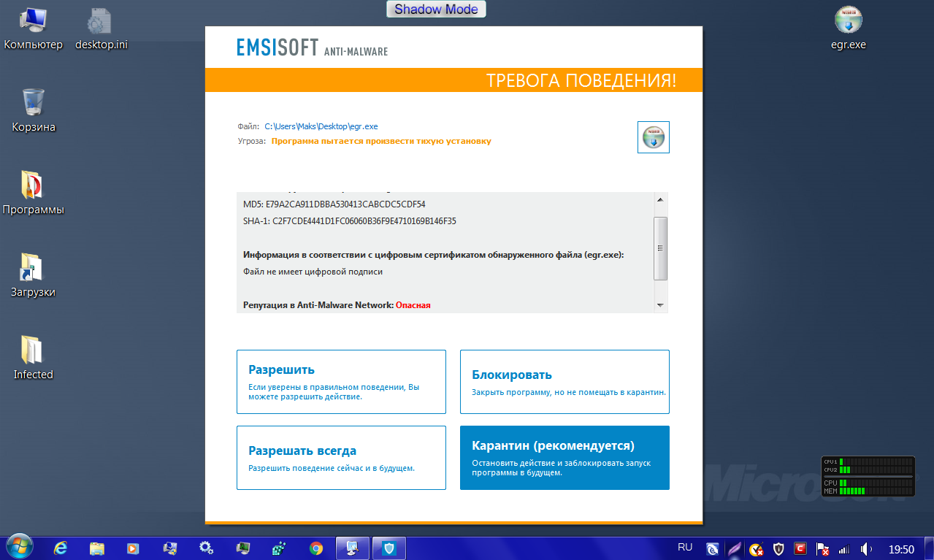Select the Программы folder icon
This screenshot has height=560, width=934.
click(x=34, y=193)
